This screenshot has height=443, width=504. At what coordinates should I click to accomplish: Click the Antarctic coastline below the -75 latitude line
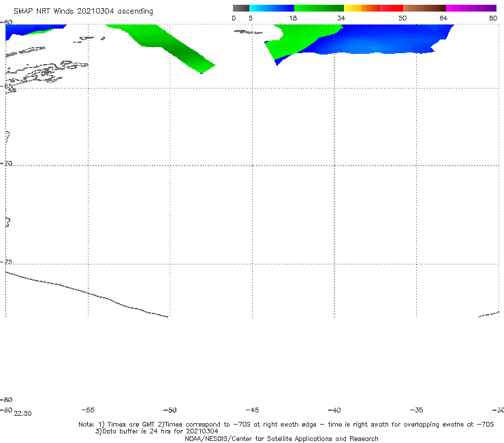(86, 294)
